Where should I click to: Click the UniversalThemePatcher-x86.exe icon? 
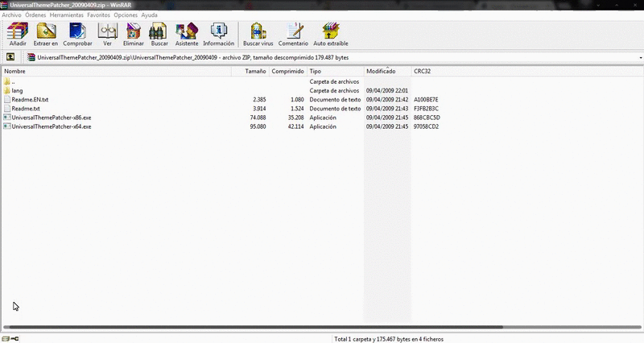(7, 118)
